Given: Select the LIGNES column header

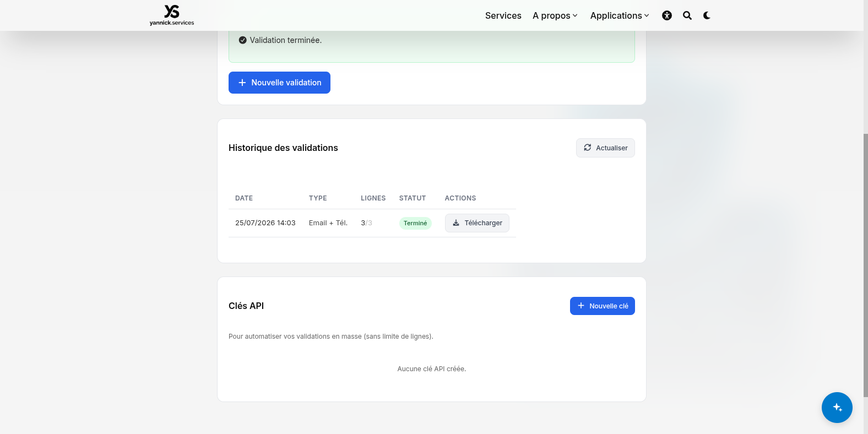Looking at the screenshot, I should click(373, 198).
